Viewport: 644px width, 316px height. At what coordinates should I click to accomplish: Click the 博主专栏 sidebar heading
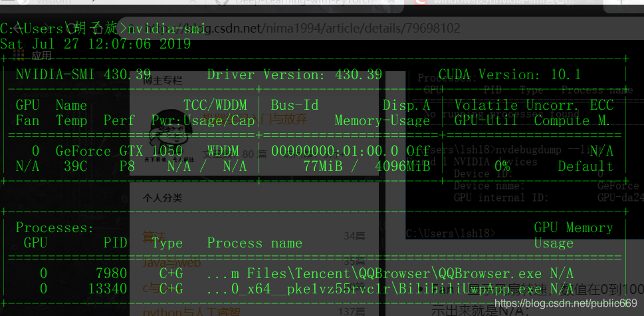point(162,80)
